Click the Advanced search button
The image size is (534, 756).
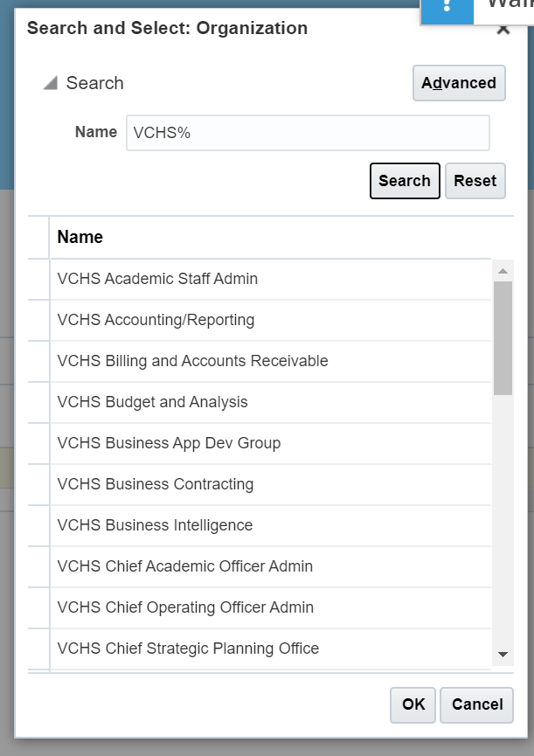(459, 83)
